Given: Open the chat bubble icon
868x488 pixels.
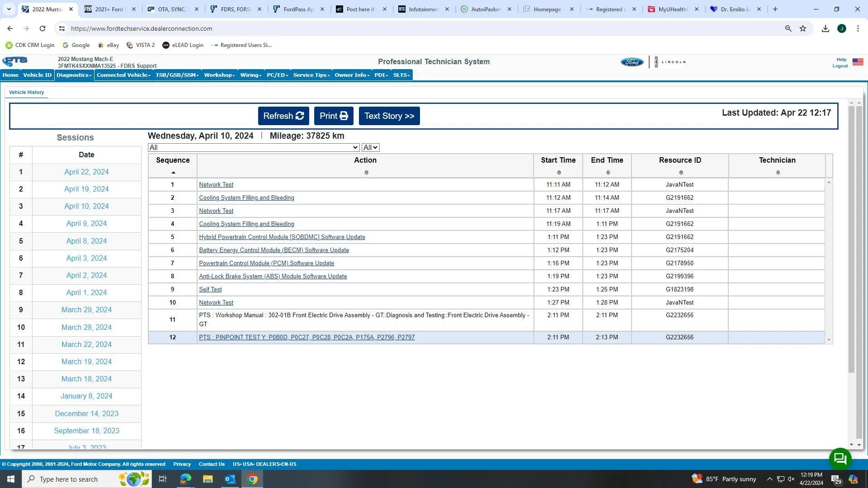Looking at the screenshot, I should point(840,459).
